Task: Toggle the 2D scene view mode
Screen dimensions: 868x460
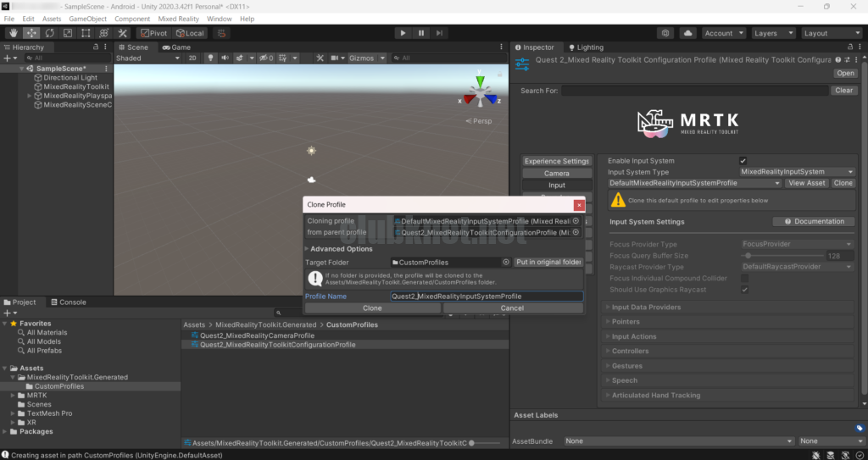Action: 192,58
